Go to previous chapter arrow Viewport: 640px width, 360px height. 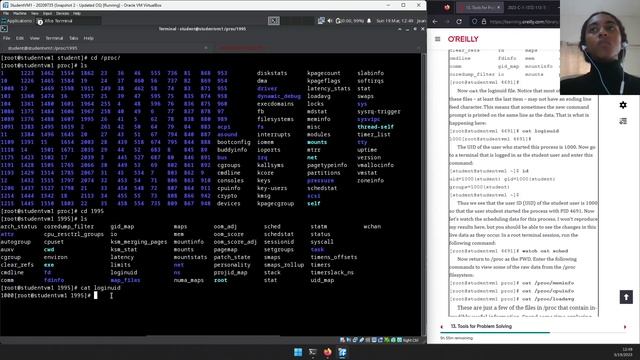coord(442,327)
